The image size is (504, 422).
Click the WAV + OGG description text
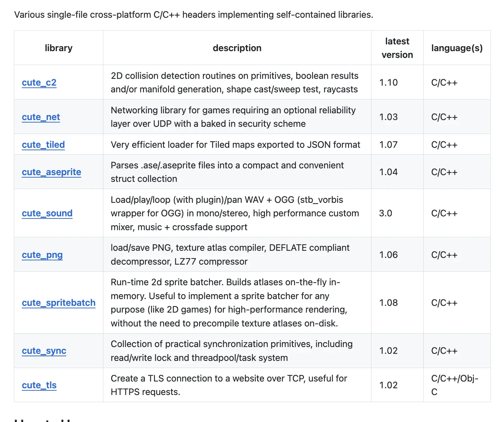[x=235, y=213]
